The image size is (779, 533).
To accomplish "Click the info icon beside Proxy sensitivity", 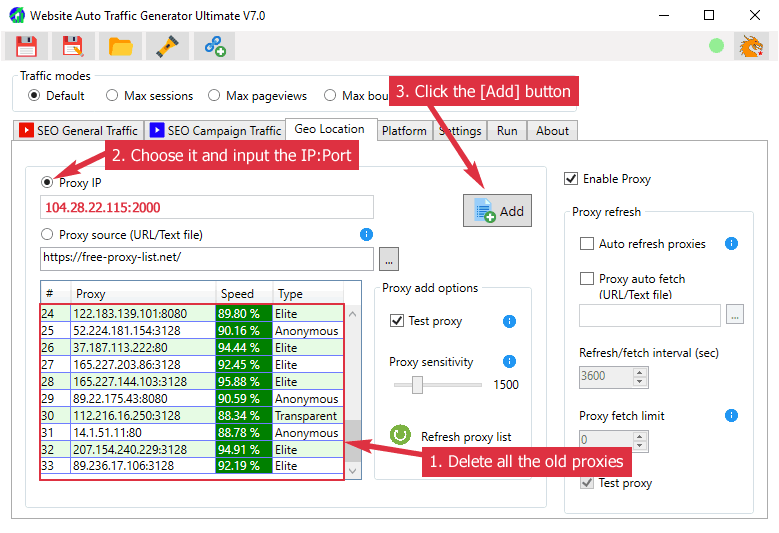I will coord(509,361).
